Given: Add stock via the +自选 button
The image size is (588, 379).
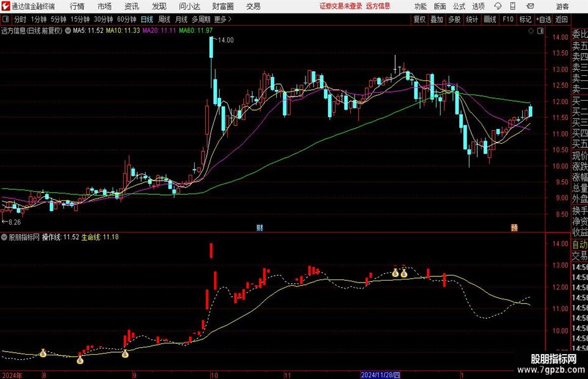Looking at the screenshot, I should (x=544, y=19).
